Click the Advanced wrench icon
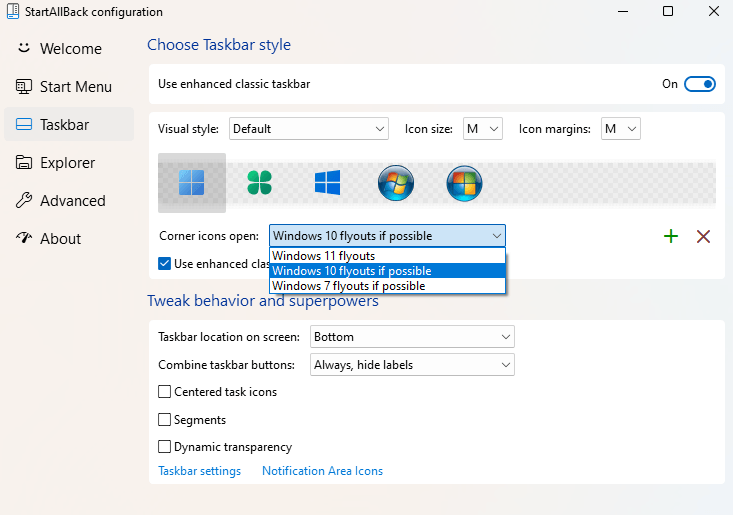Viewport: 733px width, 515px height. (x=24, y=200)
